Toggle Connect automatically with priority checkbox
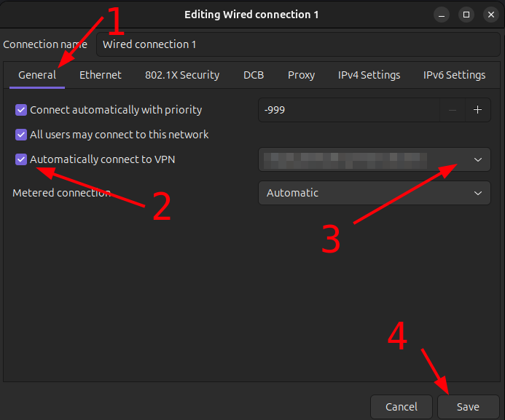Viewport: 505px width, 420px height. 21,110
